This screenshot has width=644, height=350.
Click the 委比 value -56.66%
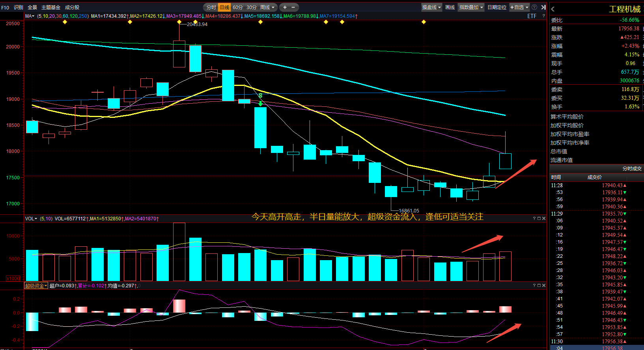point(629,20)
